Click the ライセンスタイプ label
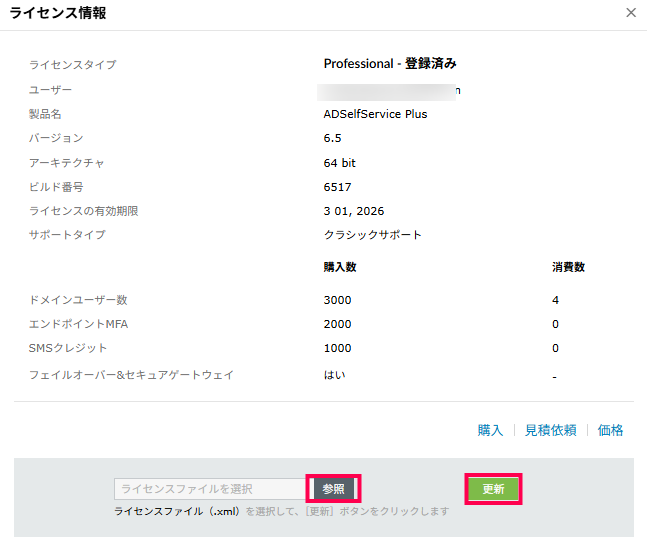 tap(73, 65)
